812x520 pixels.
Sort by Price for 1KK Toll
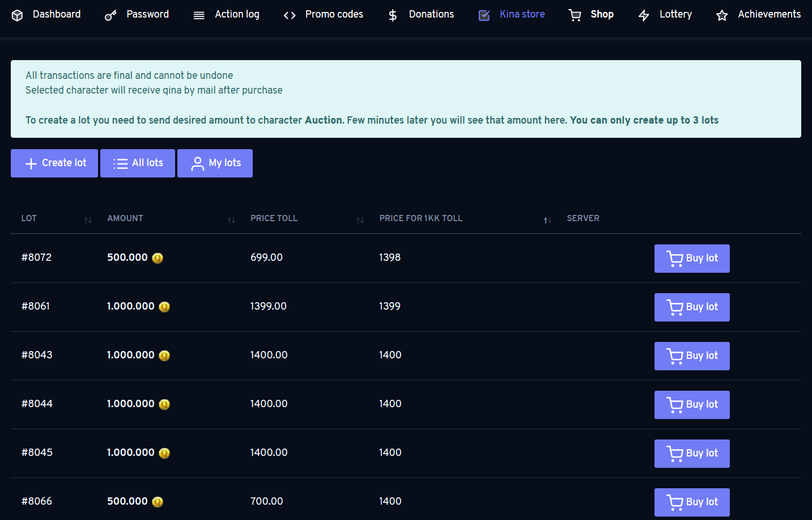point(547,220)
